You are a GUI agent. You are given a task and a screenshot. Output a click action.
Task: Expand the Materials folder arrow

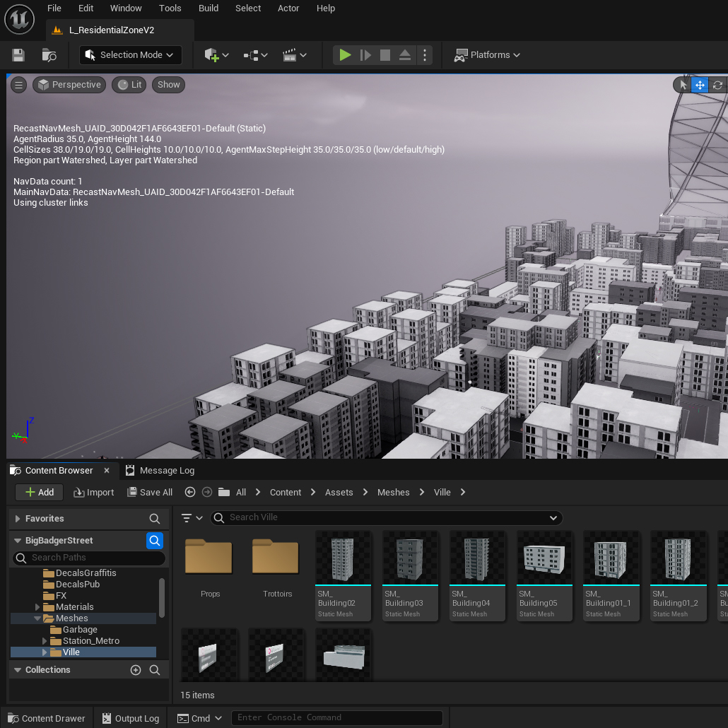[x=37, y=607]
